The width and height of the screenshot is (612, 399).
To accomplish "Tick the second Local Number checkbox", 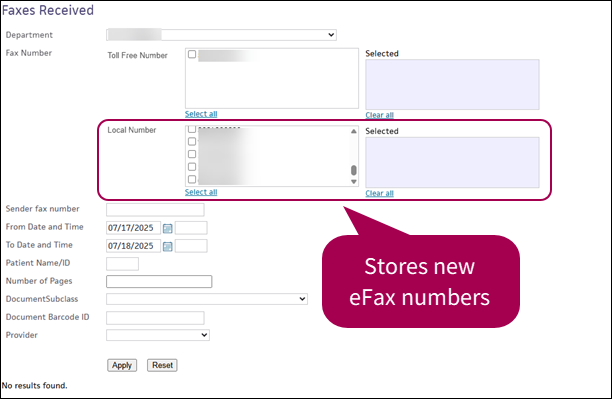I will [192, 141].
